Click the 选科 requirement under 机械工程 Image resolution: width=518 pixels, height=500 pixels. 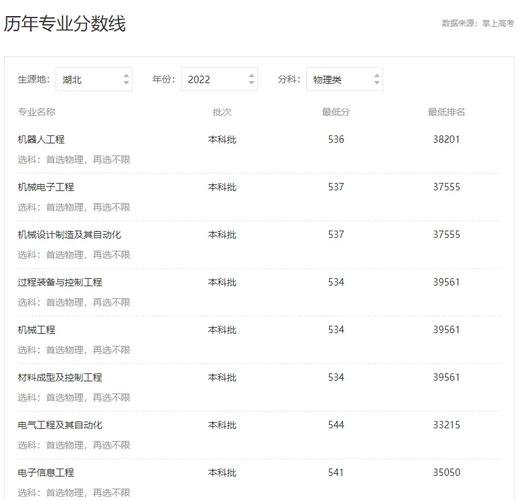coord(74,350)
